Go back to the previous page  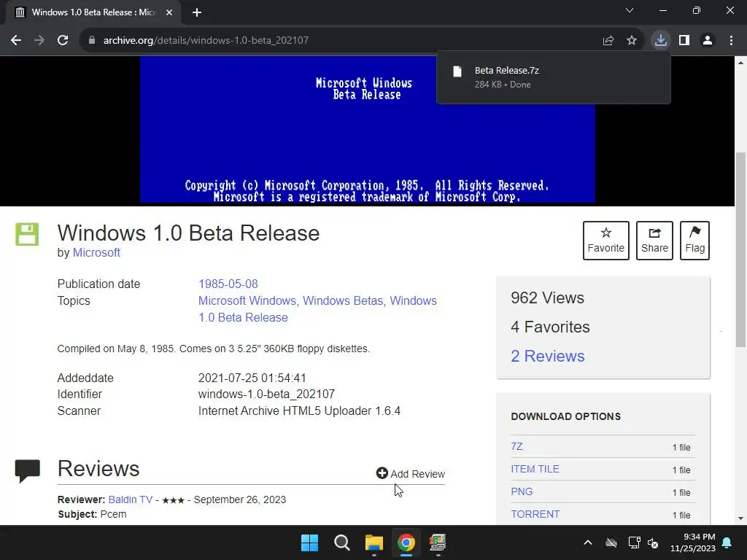point(16,41)
